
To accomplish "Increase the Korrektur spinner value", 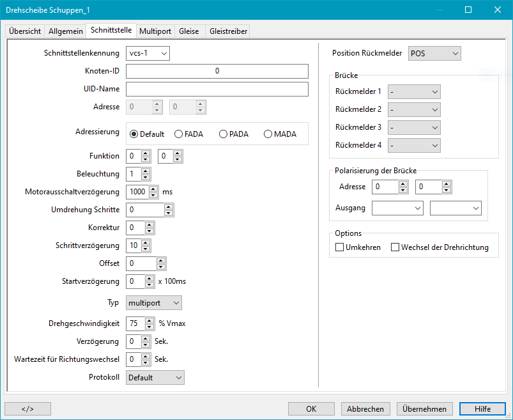I will pyautogui.click(x=149, y=224).
